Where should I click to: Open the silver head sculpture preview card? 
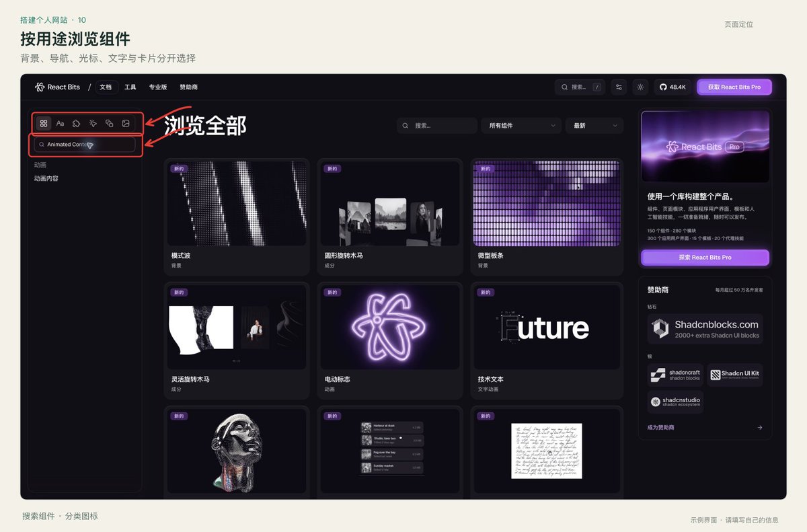(x=237, y=452)
